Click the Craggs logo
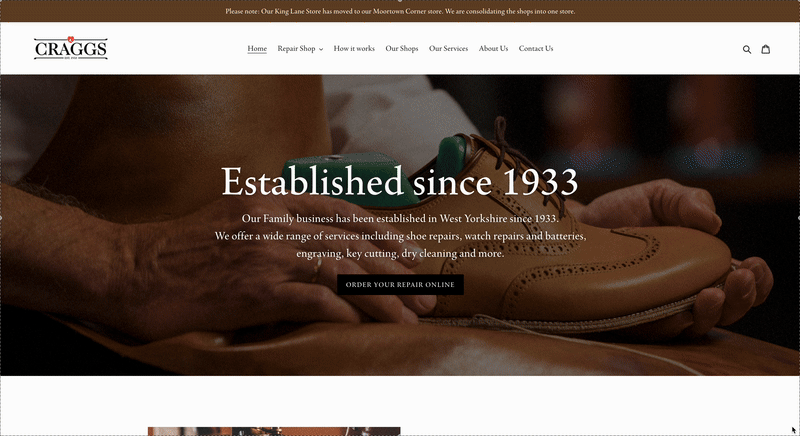 click(70, 48)
